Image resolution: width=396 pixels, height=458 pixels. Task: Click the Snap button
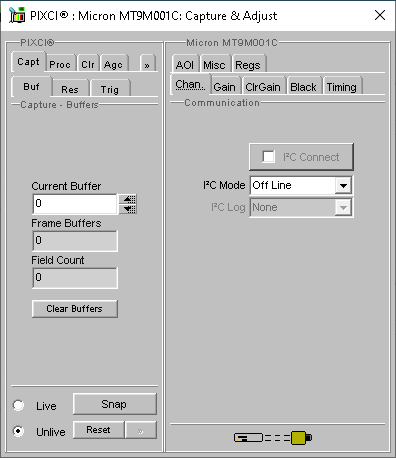(x=115, y=404)
